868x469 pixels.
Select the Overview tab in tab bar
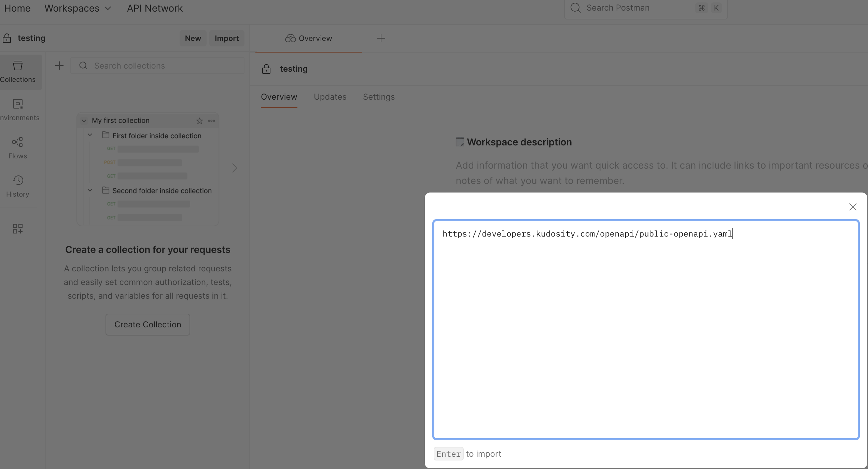(x=309, y=38)
